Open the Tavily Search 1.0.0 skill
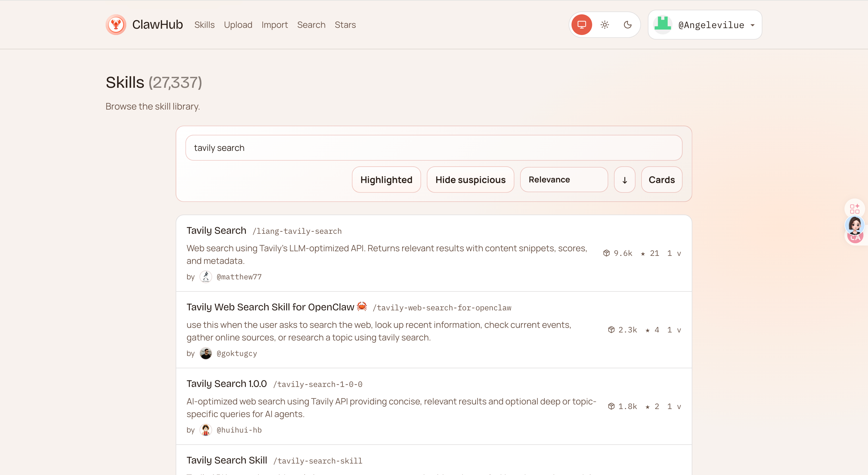Viewport: 868px width, 475px height. [226, 383]
